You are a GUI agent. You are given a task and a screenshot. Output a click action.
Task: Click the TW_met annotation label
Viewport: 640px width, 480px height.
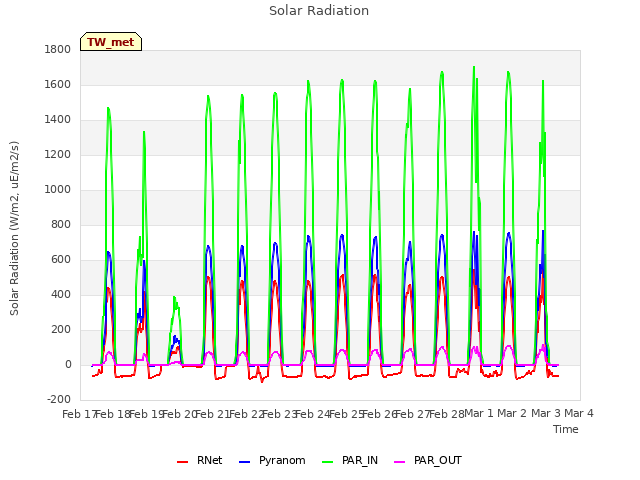pyautogui.click(x=111, y=42)
